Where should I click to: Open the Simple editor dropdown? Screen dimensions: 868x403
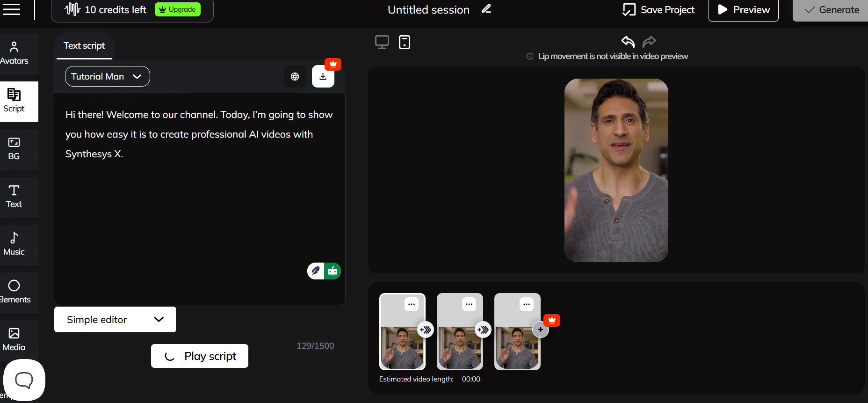115,320
